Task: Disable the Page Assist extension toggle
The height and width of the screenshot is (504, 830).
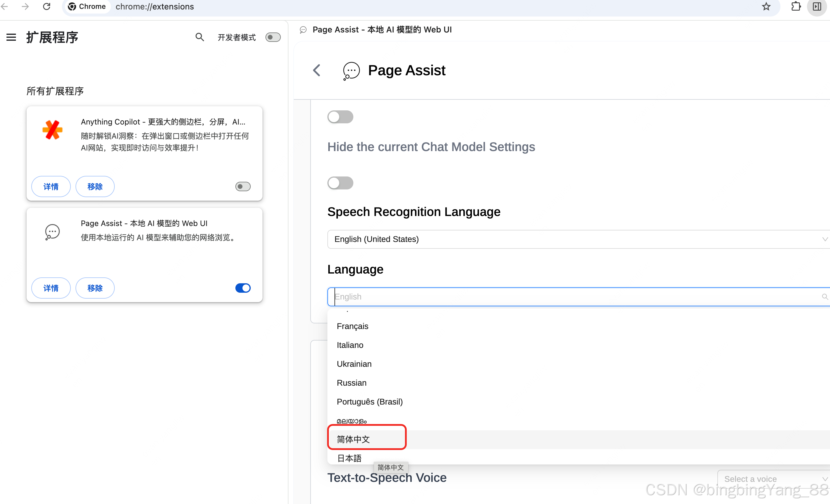Action: click(x=242, y=288)
